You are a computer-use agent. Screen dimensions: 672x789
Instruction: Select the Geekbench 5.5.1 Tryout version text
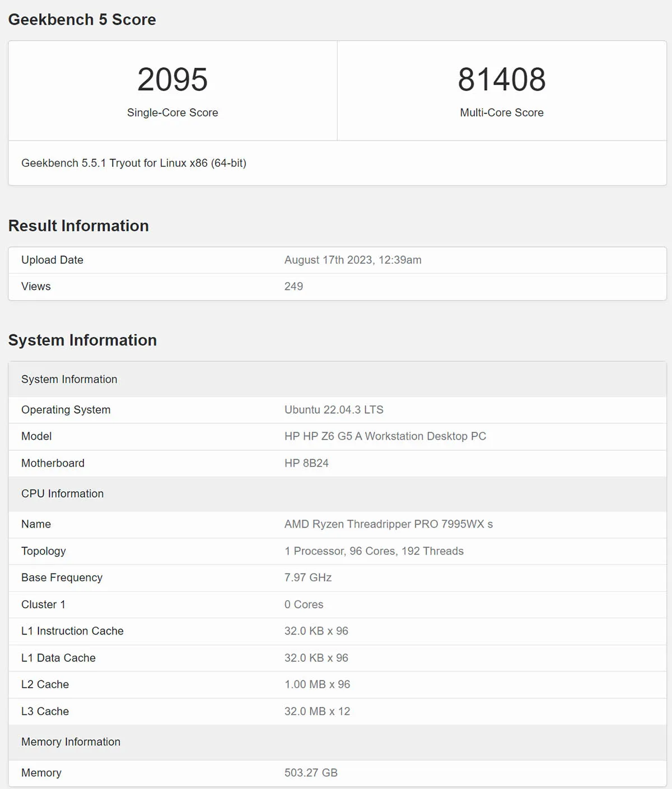click(134, 163)
